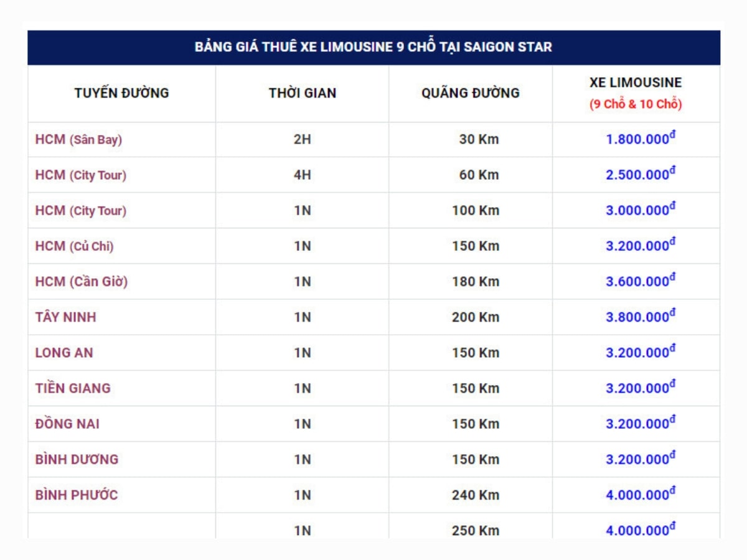The image size is (747, 560).
Task: Click the THỜI GIAN column header
Action: click(x=303, y=93)
